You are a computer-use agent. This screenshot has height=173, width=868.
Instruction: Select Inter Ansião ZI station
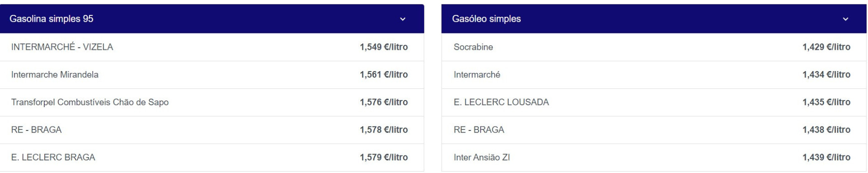coord(654,158)
